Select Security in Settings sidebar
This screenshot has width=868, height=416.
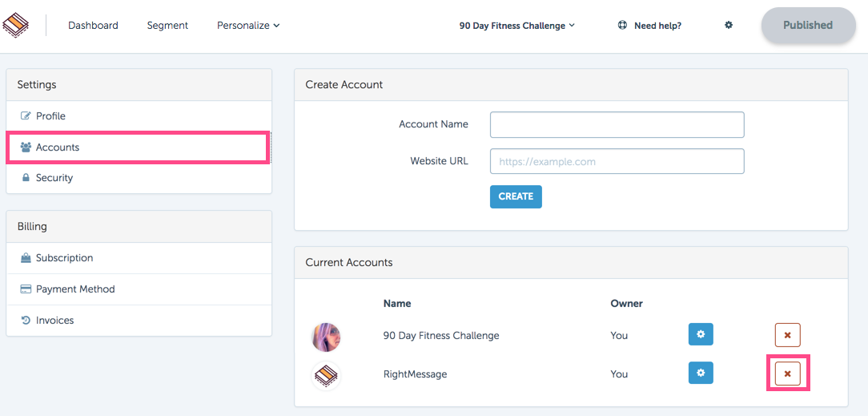139,178
